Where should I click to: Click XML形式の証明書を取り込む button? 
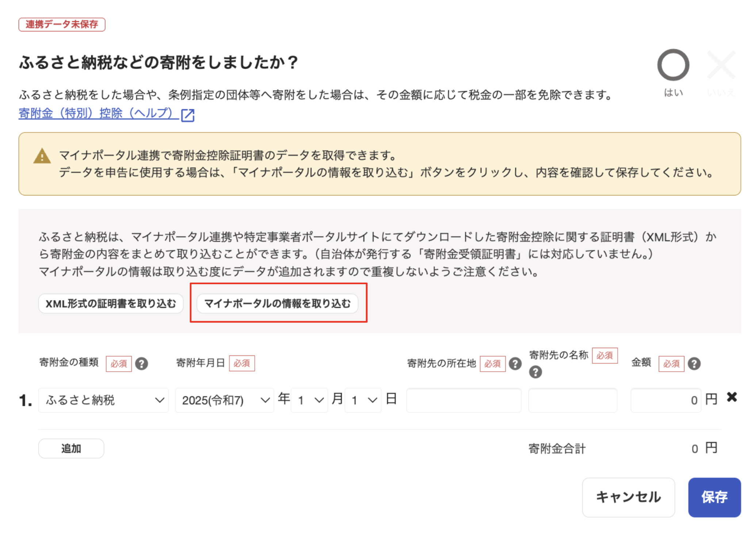pyautogui.click(x=111, y=303)
